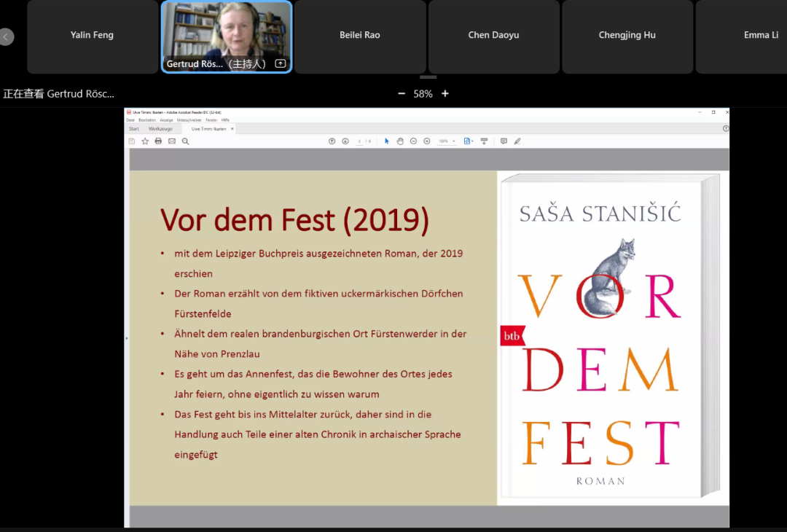Switch to the Start tab
The height and width of the screenshot is (532, 787).
tap(134, 129)
